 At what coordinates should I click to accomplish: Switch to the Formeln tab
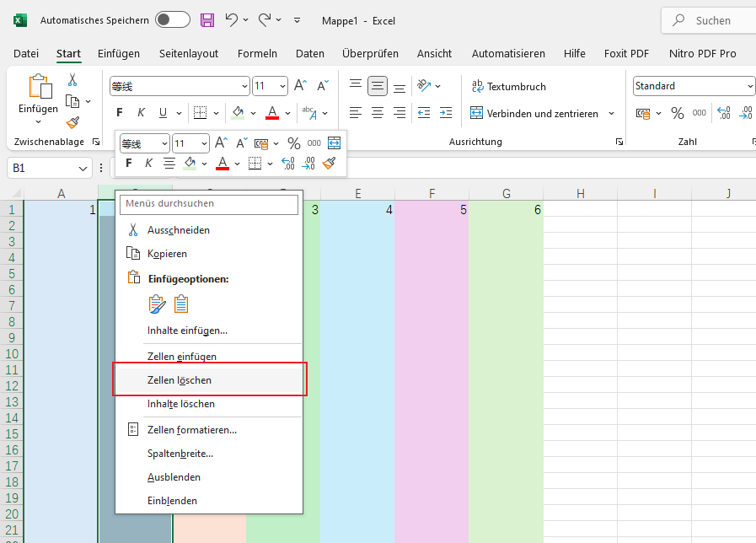click(x=257, y=53)
